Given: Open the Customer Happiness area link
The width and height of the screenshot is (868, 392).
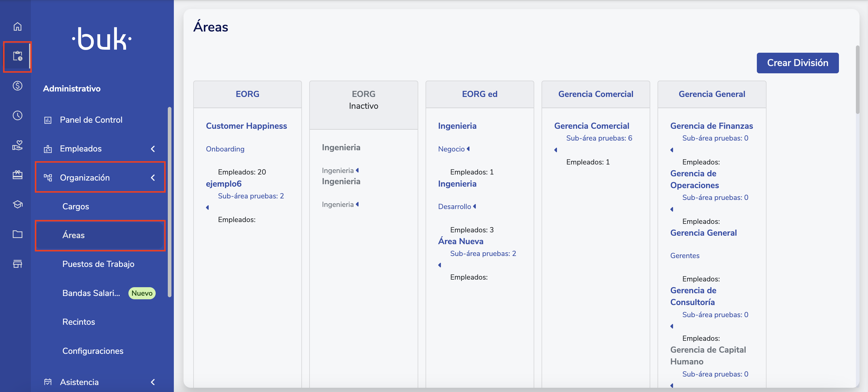Looking at the screenshot, I should click(246, 126).
